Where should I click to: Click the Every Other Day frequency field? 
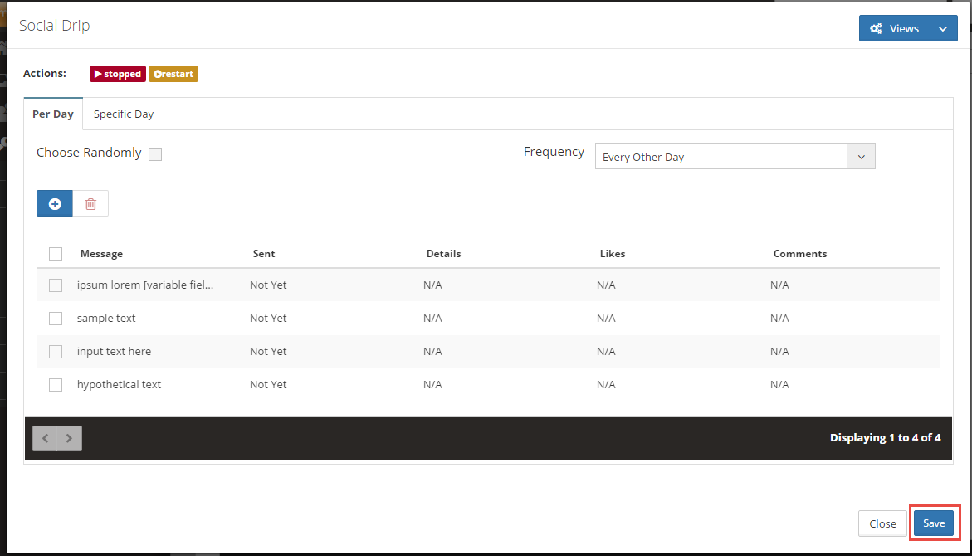pos(720,157)
